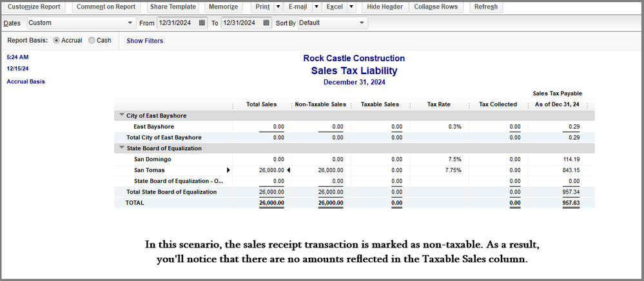Select the Total City of East Bayshore row
644x281 pixels.
(354, 138)
